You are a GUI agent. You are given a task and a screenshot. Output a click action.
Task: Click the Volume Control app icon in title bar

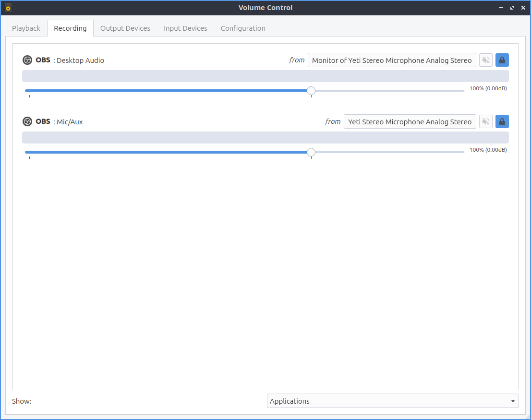click(x=8, y=8)
